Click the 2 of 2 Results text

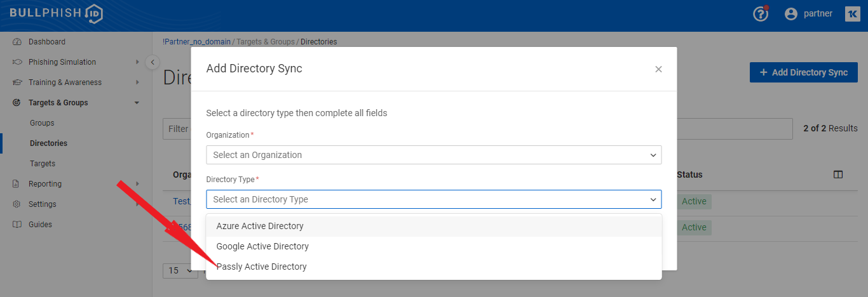[x=831, y=128]
